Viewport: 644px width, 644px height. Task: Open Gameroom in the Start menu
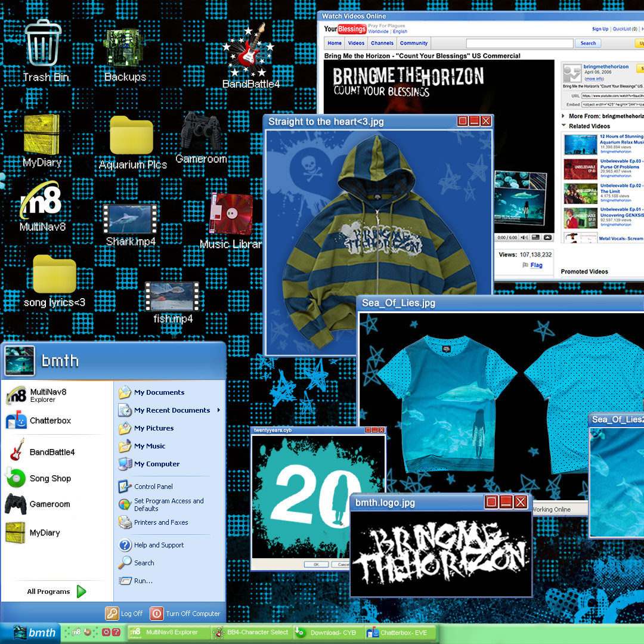click(38, 504)
